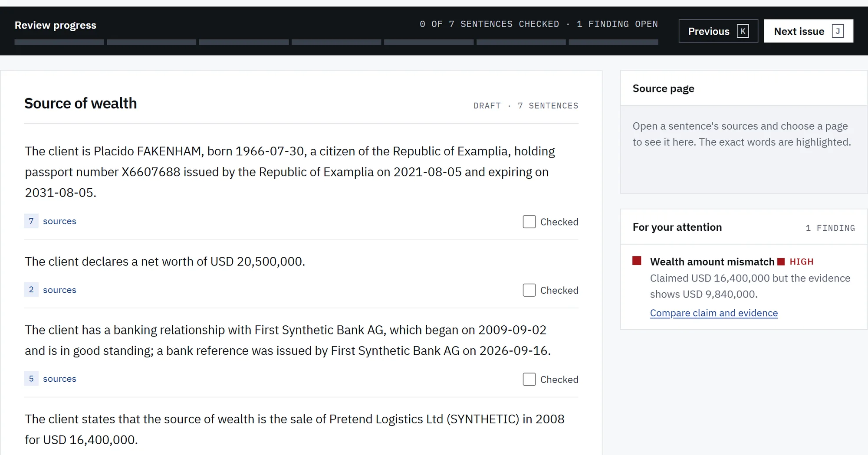
Task: Click the last review progress segment
Action: click(x=613, y=42)
